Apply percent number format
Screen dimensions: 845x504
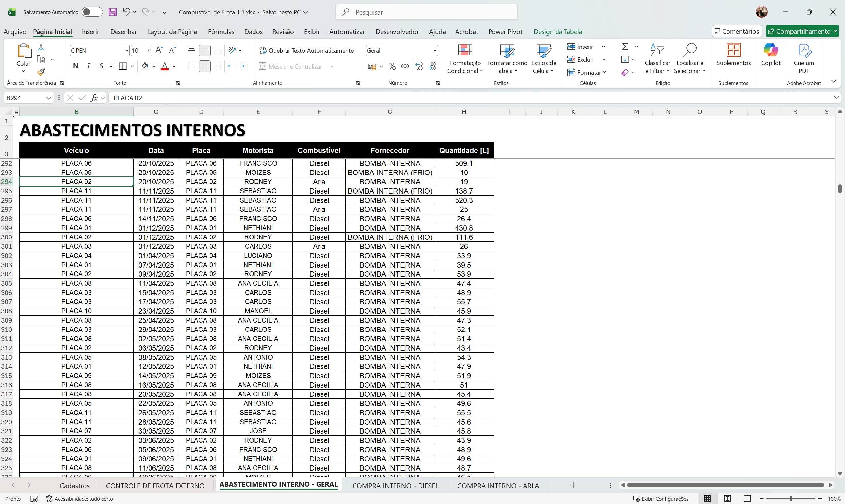(x=392, y=66)
